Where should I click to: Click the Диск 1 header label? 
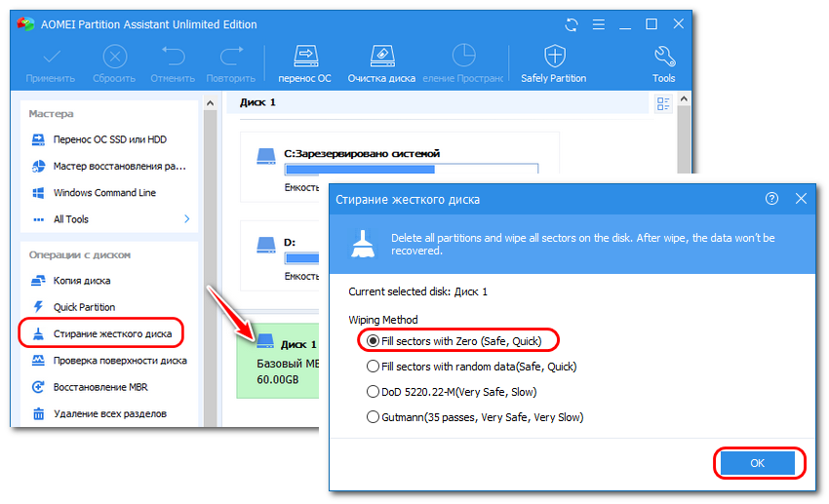pyautogui.click(x=258, y=102)
